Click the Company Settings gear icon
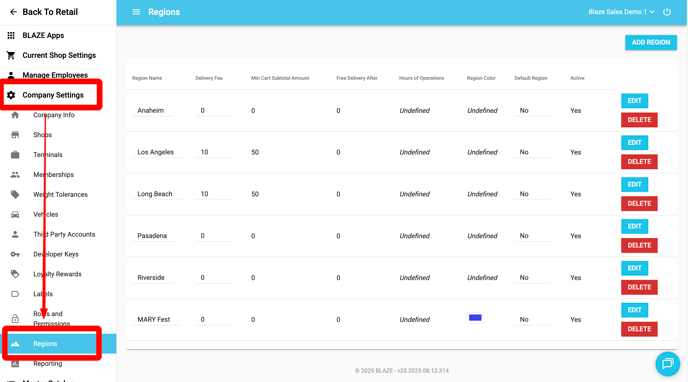Screen dimensions: 688x382 11,95
